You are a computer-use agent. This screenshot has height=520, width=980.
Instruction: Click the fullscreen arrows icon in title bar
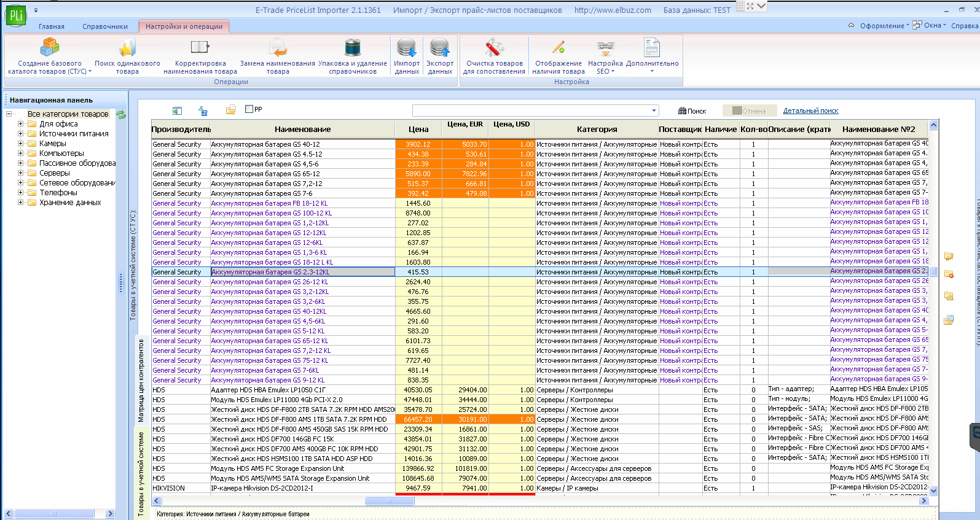click(750, 6)
